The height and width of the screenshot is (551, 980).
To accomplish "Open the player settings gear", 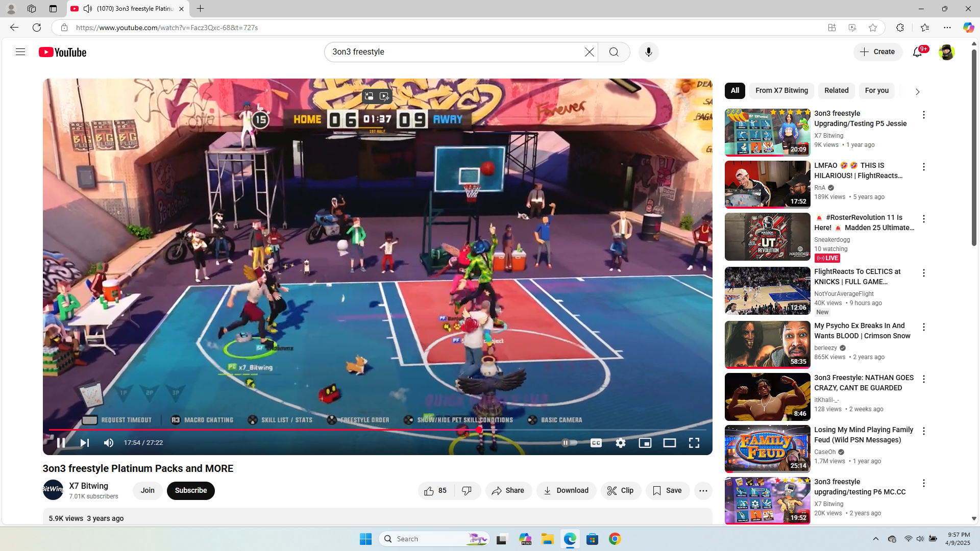I will coord(621,443).
